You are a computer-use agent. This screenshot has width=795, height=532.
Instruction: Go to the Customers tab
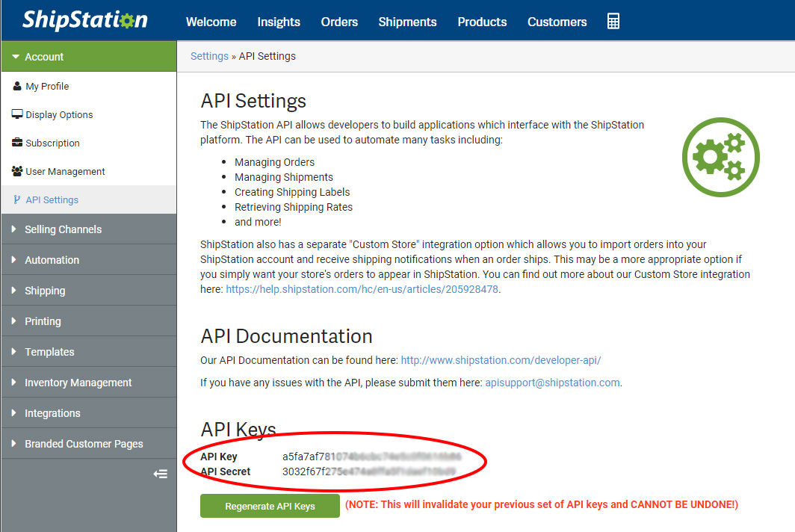click(557, 22)
